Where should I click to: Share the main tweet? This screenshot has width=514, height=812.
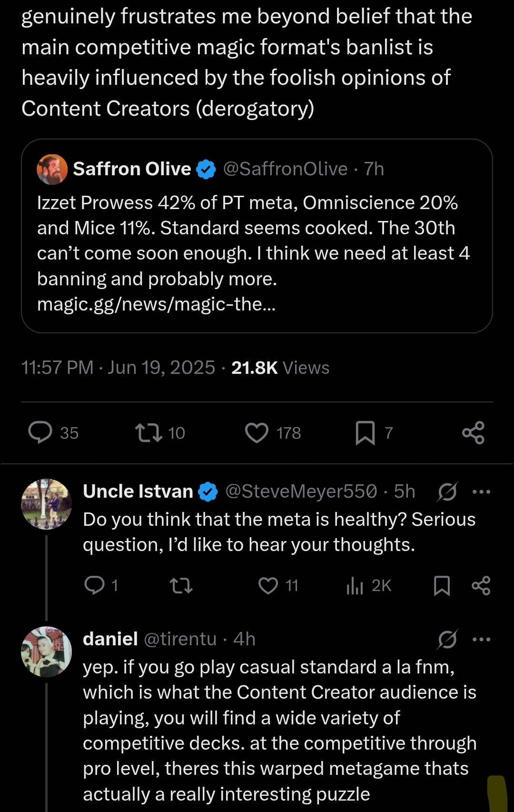473,432
